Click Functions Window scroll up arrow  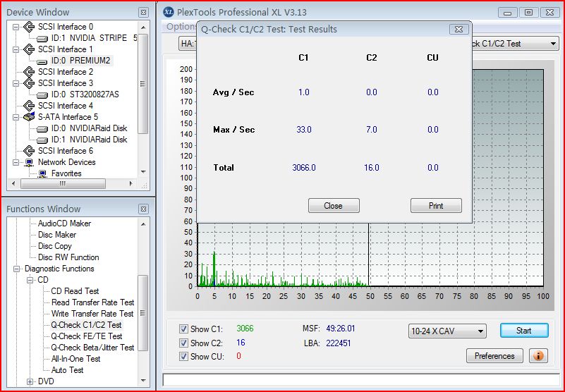tap(143, 224)
